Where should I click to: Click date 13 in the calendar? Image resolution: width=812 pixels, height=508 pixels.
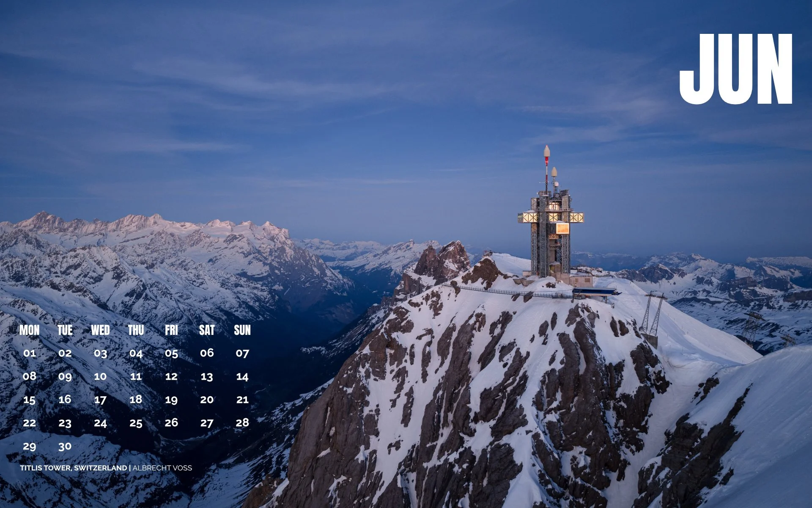click(207, 376)
